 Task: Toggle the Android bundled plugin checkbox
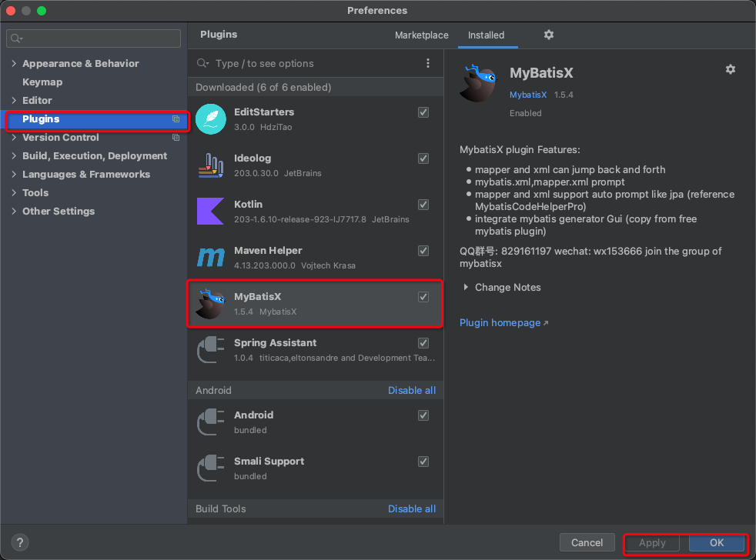click(423, 415)
